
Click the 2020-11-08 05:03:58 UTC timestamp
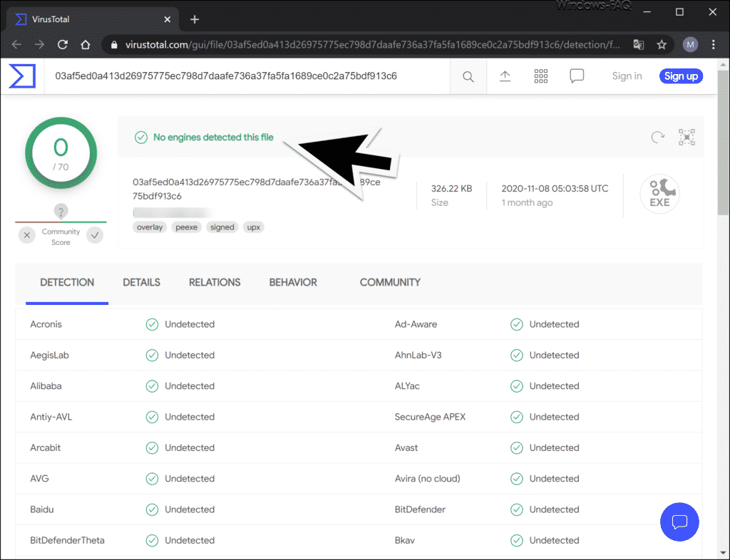[555, 188]
